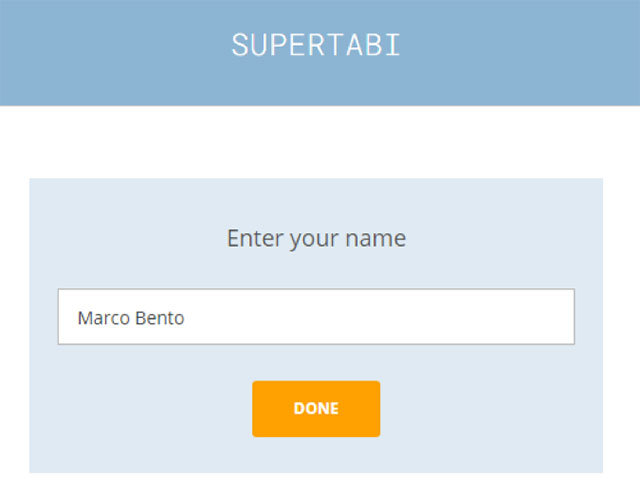Click the 'Marco Bento' text in field
640x478 pixels.
coord(131,318)
